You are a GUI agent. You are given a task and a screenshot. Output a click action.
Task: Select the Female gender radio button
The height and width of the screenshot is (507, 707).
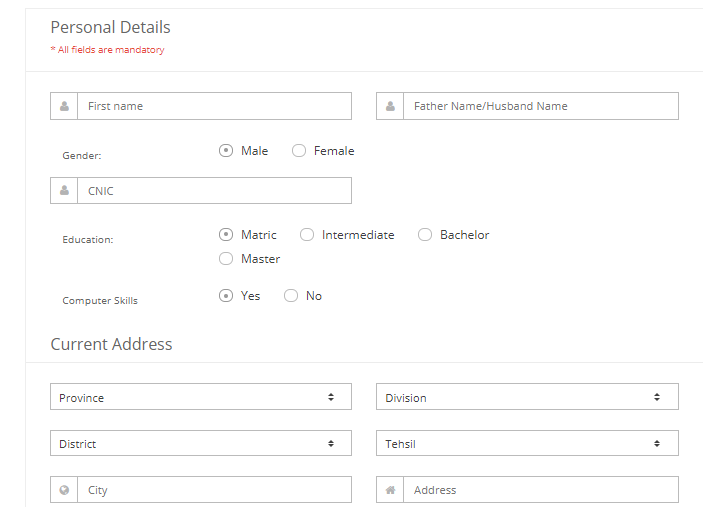click(299, 151)
